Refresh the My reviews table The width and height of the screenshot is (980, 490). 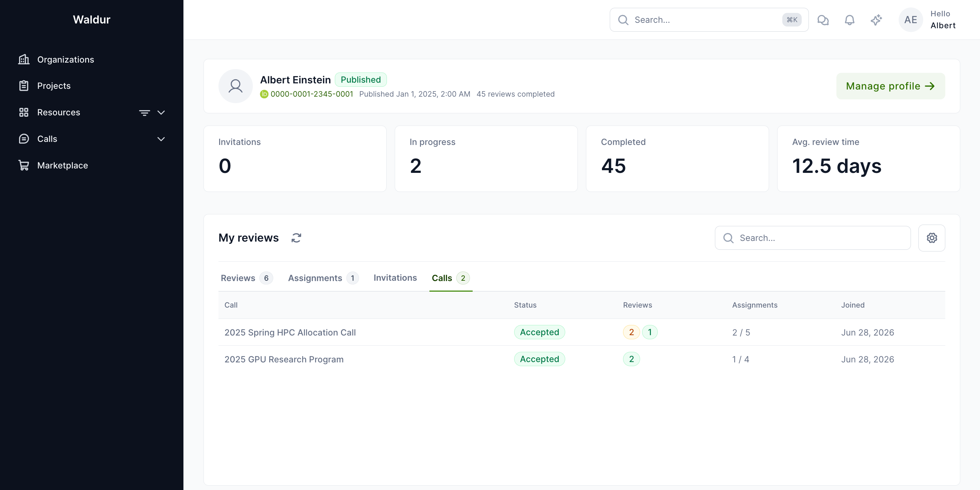[296, 238]
